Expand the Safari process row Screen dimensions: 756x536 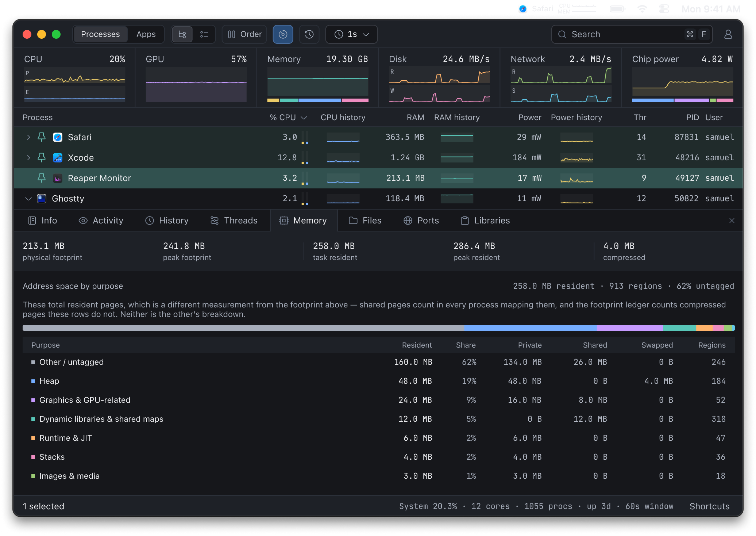tap(28, 137)
